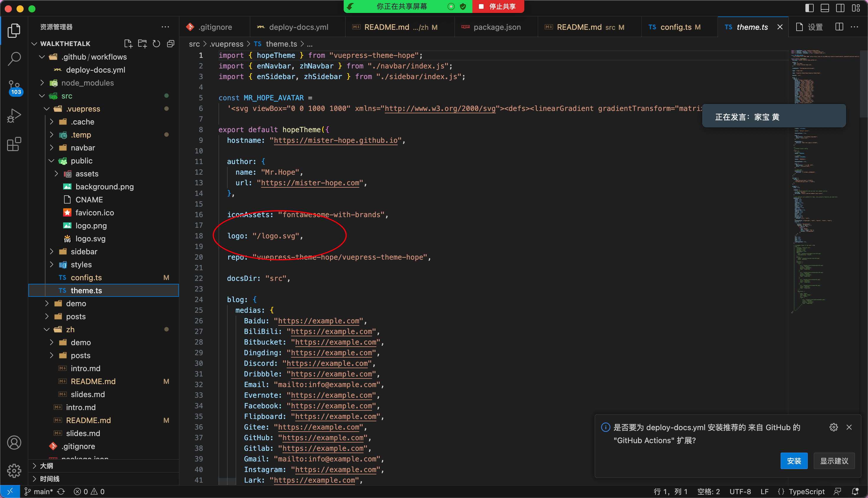Expand the assets folder
Image resolution: width=868 pixels, height=498 pixels.
[56, 174]
